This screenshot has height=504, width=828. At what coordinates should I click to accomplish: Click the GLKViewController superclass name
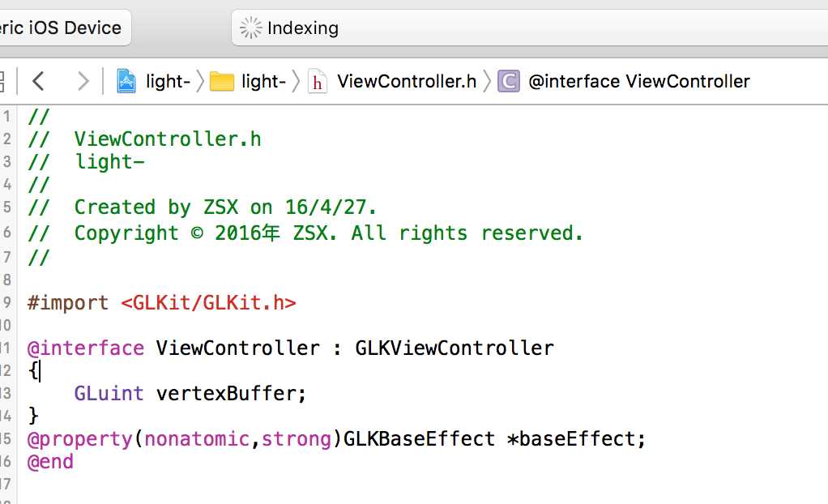tap(455, 348)
